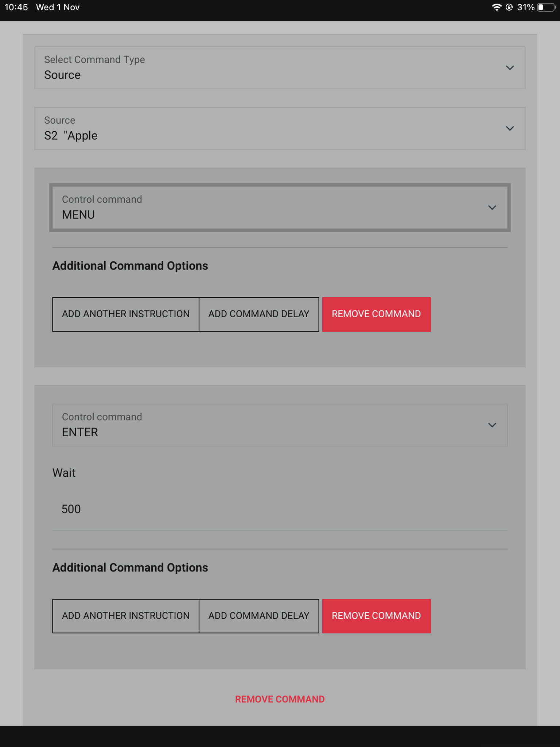Open the Control command dropdown set to ENTER

(280, 425)
